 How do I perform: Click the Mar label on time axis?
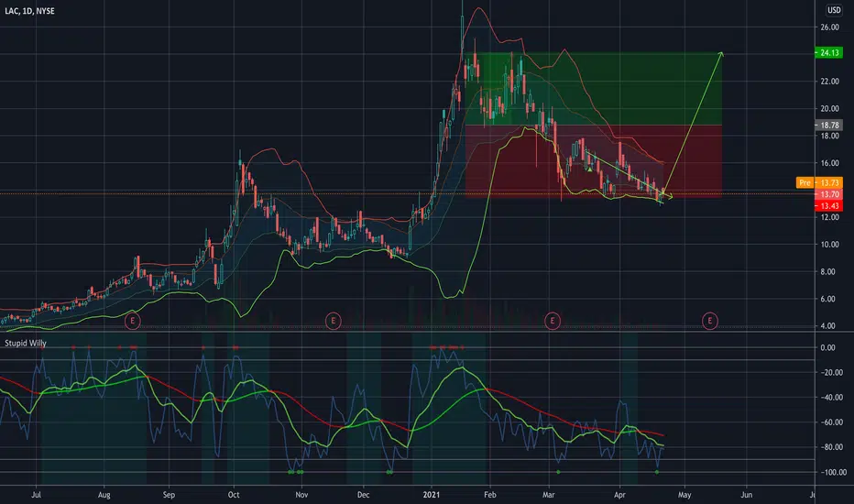click(x=549, y=495)
